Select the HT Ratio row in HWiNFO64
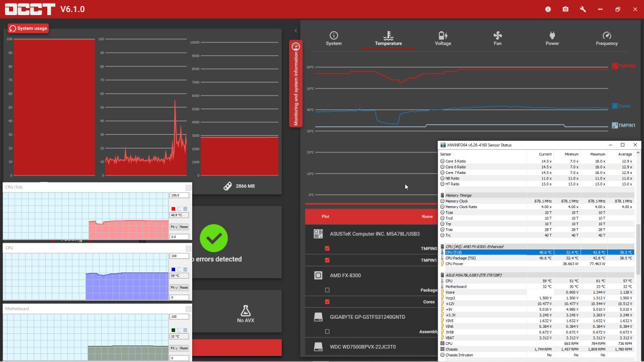 537,184
